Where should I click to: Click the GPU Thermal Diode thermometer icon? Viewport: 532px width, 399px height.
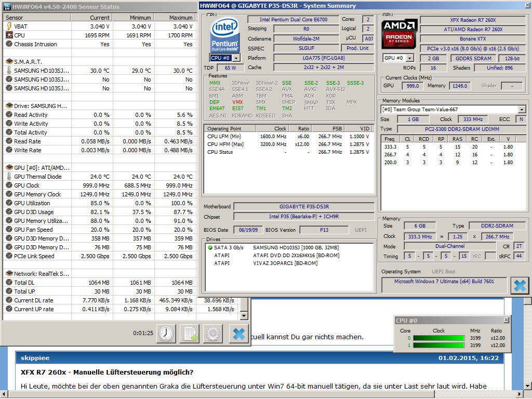9,177
